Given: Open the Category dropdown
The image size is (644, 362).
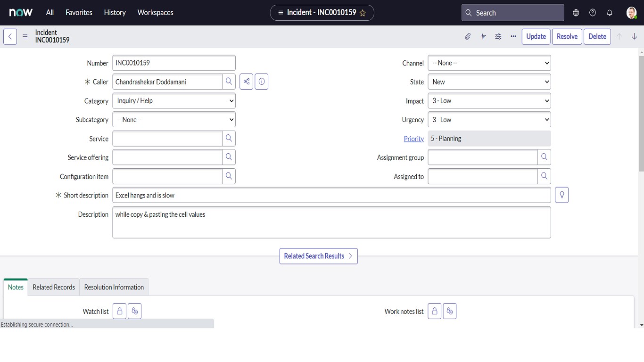Looking at the screenshot, I should tap(174, 101).
